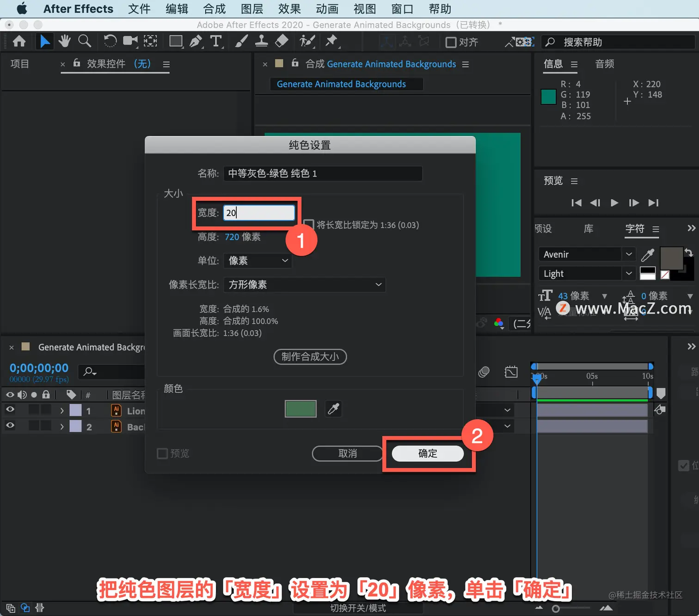
Task: Toggle the composition panel lock icon
Action: click(295, 63)
